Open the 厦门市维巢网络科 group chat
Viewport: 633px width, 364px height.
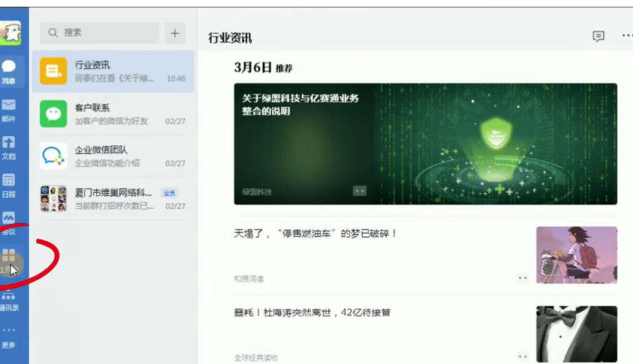click(x=113, y=199)
